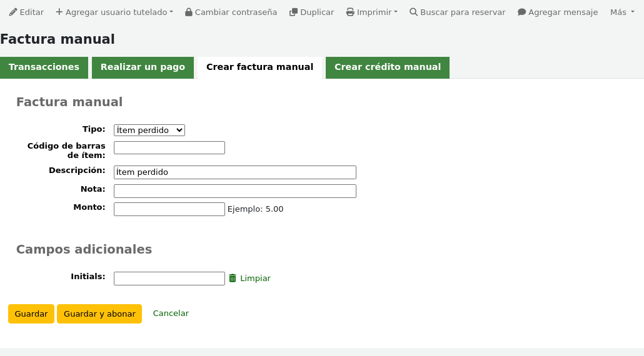644x356 pixels.
Task: Click the Cancelar link
Action: point(171,314)
